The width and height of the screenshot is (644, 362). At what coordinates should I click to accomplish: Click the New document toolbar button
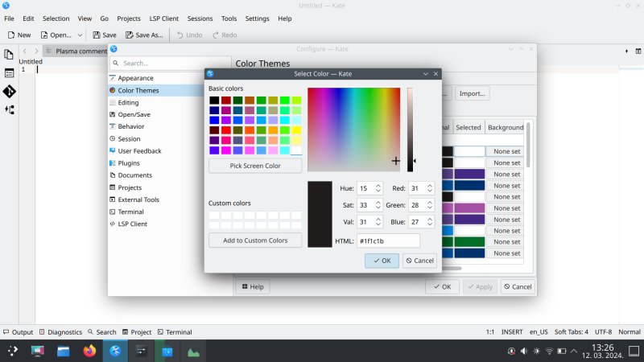19,35
